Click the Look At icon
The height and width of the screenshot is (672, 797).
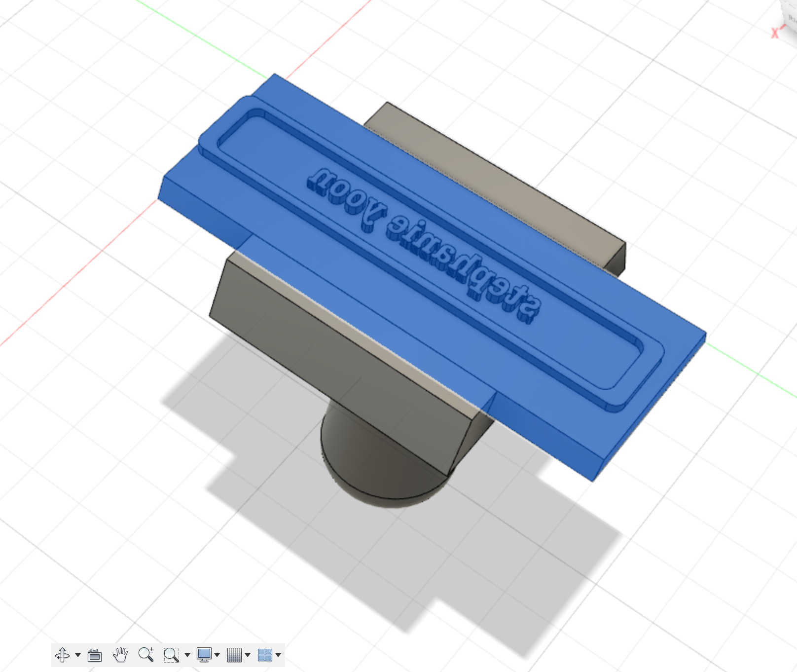[94, 655]
